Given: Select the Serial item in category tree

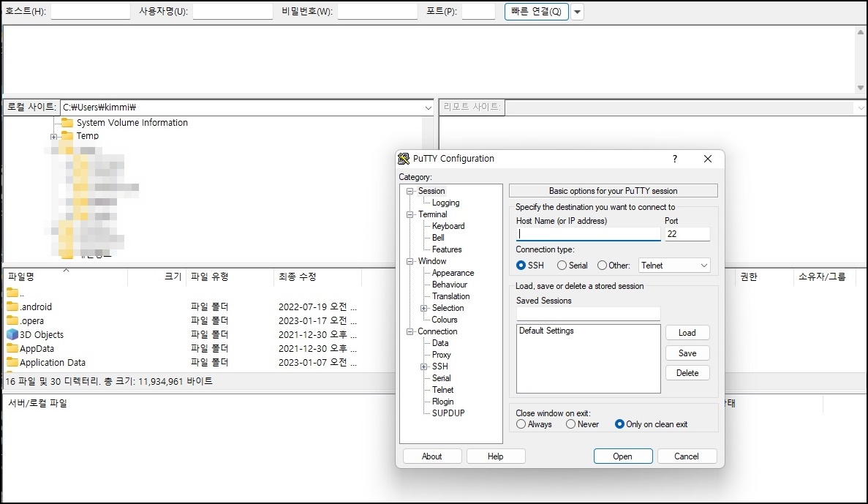Looking at the screenshot, I should tap(441, 378).
